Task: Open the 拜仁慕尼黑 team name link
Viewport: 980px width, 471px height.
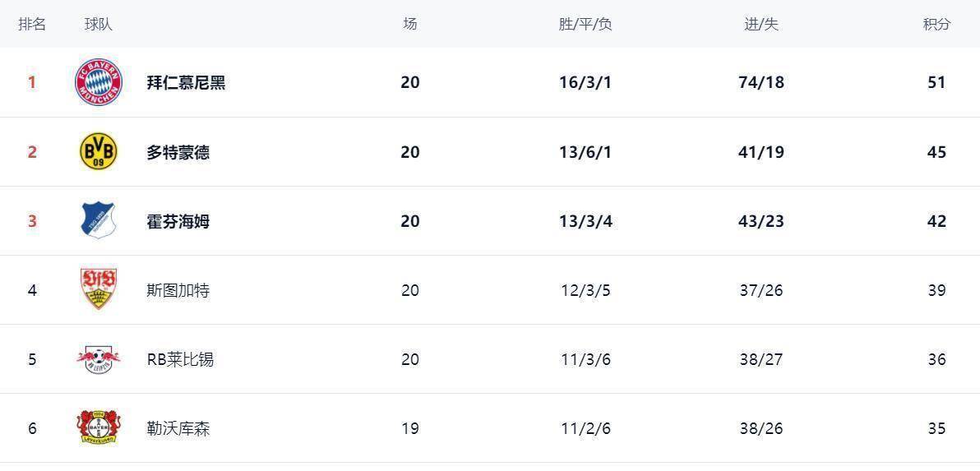Action: [186, 82]
